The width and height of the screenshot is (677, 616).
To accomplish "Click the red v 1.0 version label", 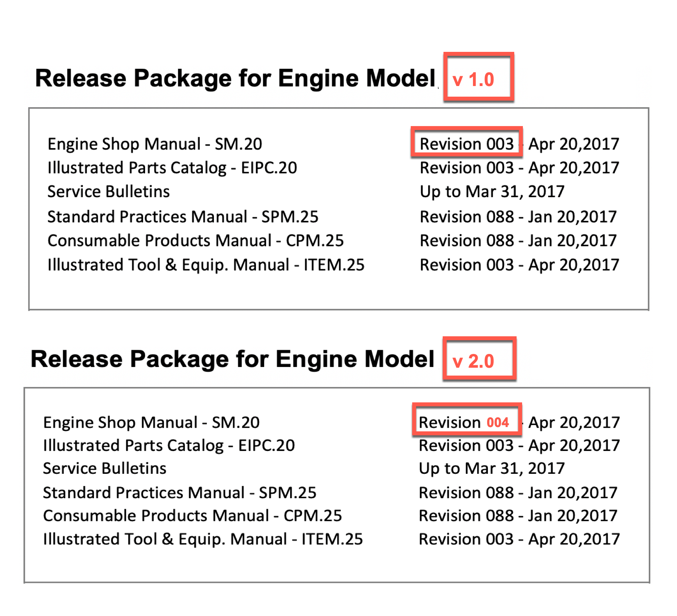I will coord(473,80).
